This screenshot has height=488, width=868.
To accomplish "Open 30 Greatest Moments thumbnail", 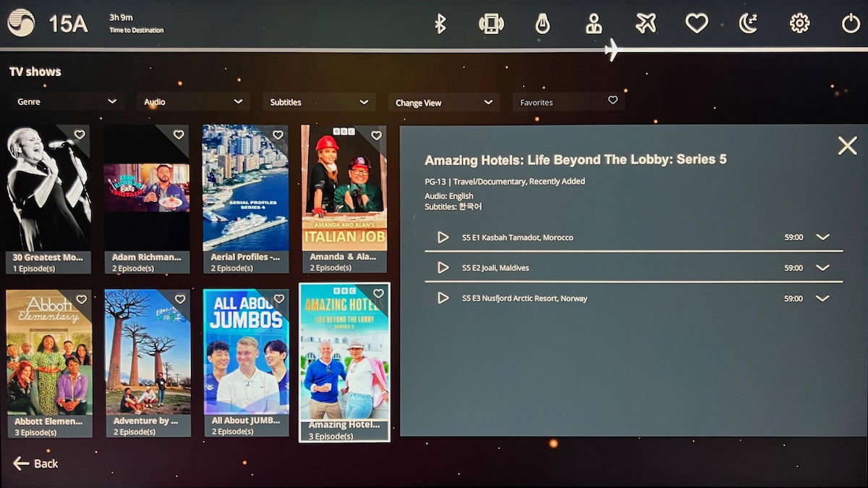I will point(48,188).
